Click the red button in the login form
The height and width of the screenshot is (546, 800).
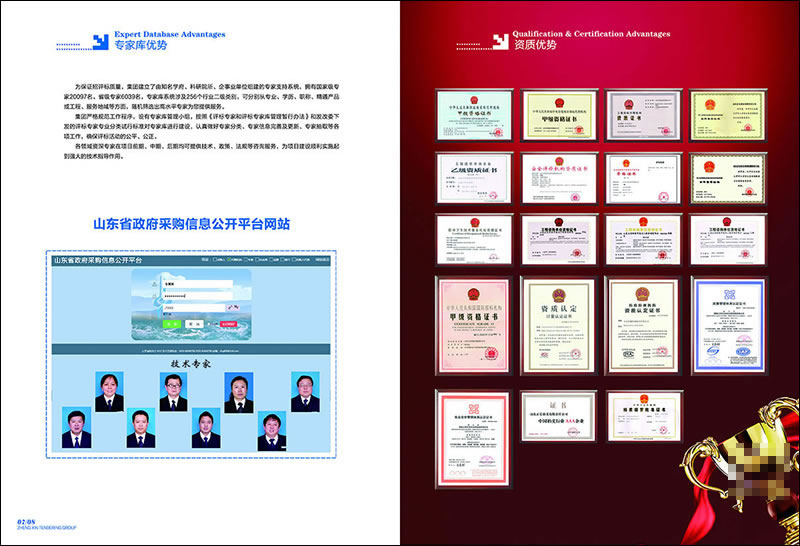point(228,323)
